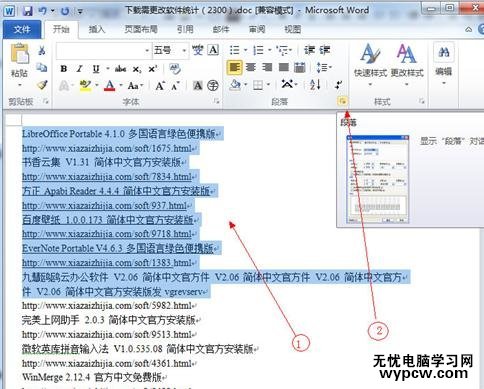Switch to the 插入 (Insert) tab

click(x=97, y=29)
